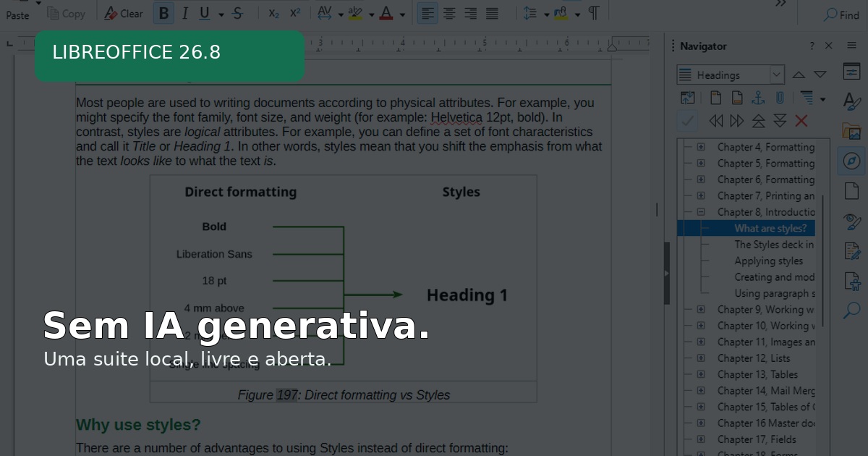The height and width of the screenshot is (456, 868).
Task: Collapse Chapter 8, Introduction node
Action: click(x=701, y=212)
